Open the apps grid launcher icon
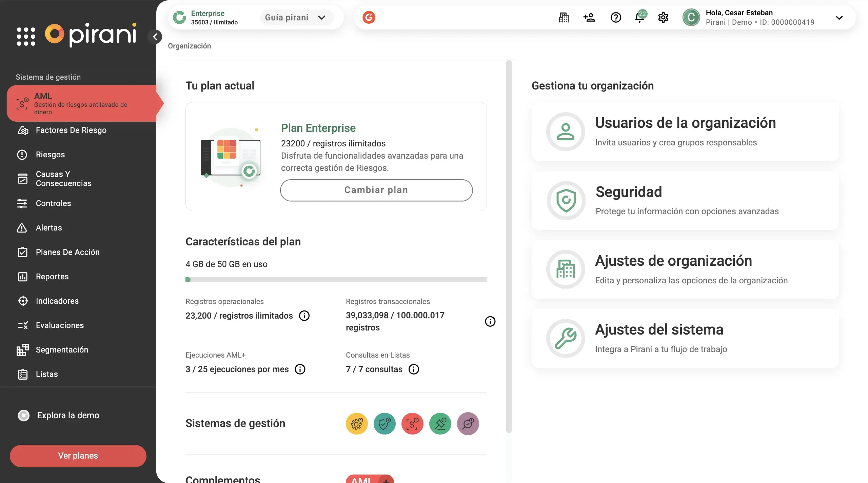This screenshot has height=483, width=868. point(26,36)
